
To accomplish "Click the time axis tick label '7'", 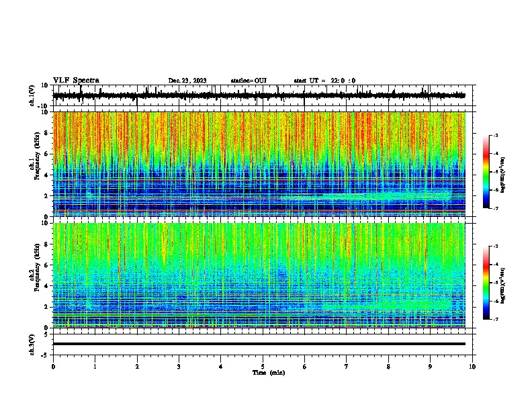I will tap(347, 367).
